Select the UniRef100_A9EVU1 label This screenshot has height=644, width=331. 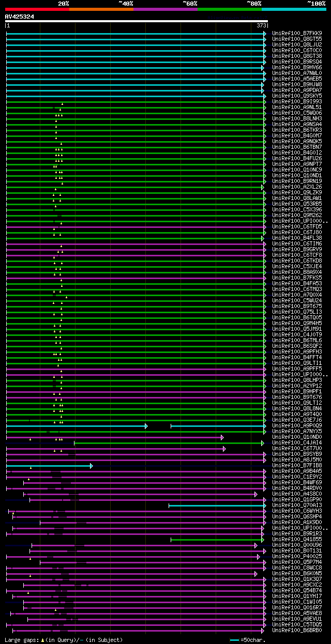297,619
